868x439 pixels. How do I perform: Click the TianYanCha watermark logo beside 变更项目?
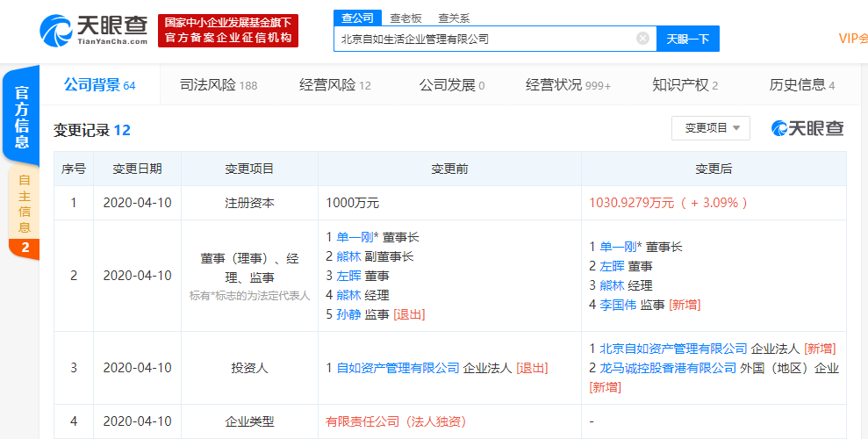click(807, 128)
